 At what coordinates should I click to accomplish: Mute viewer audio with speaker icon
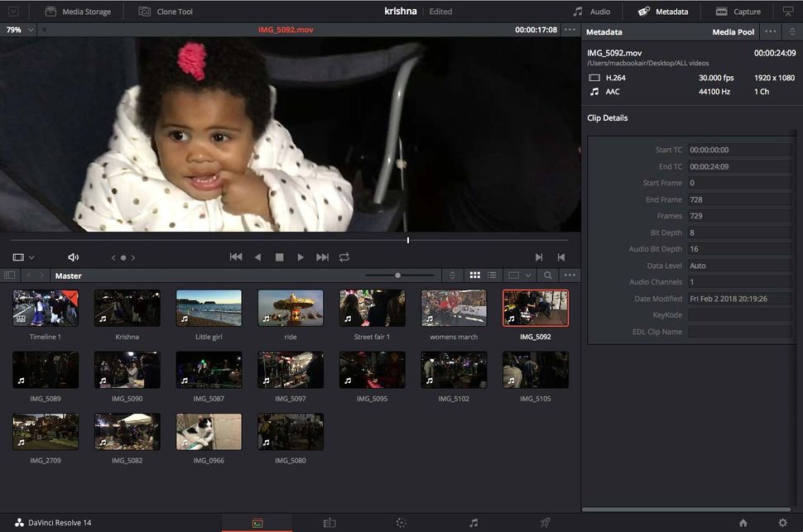pyautogui.click(x=73, y=257)
